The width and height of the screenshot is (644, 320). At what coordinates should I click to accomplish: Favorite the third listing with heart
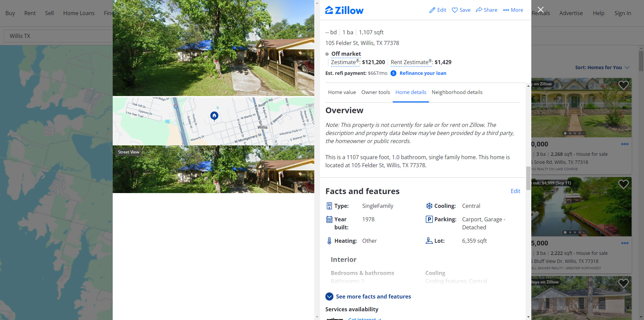(x=623, y=283)
